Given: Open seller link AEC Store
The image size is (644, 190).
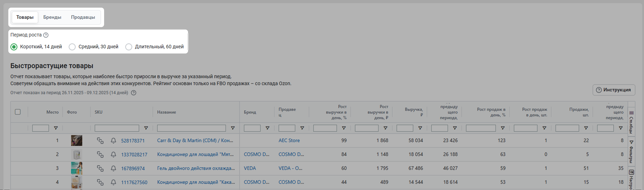Looking at the screenshot, I should coord(289,141).
